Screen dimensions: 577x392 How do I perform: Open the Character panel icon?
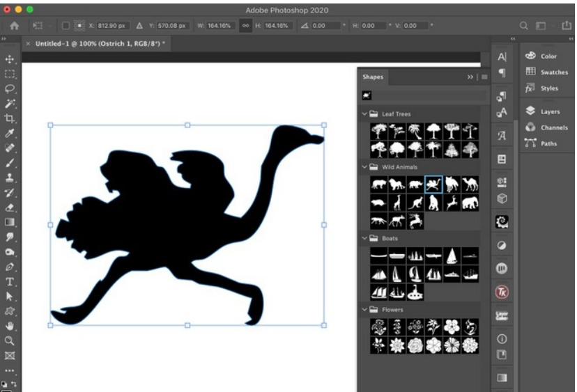point(502,56)
